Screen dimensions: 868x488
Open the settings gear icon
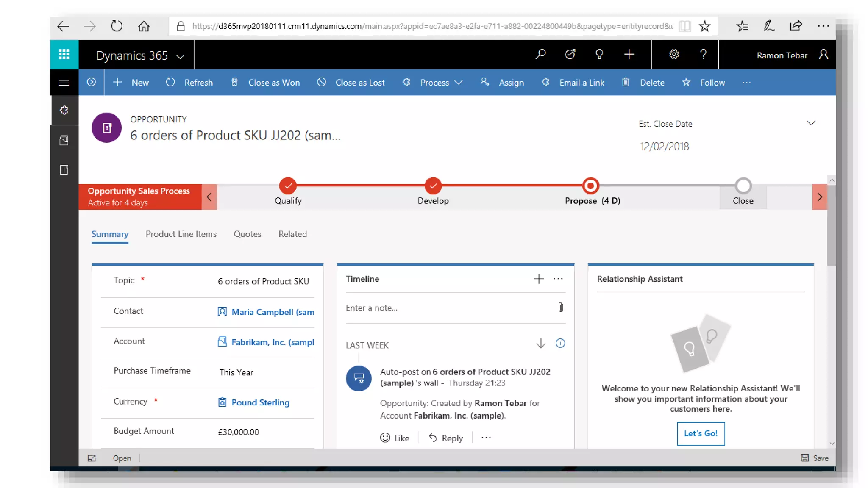click(674, 54)
